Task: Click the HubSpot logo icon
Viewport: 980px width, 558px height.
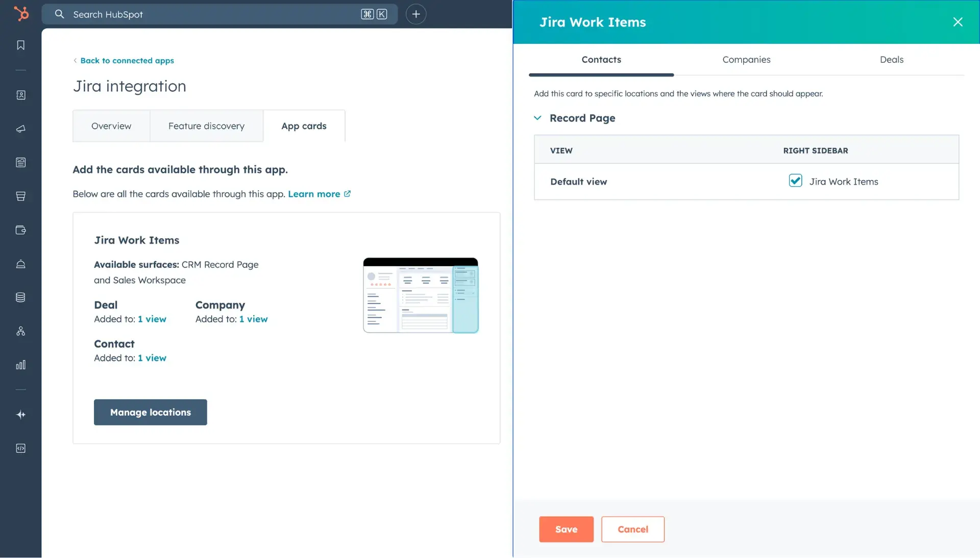Action: [20, 14]
